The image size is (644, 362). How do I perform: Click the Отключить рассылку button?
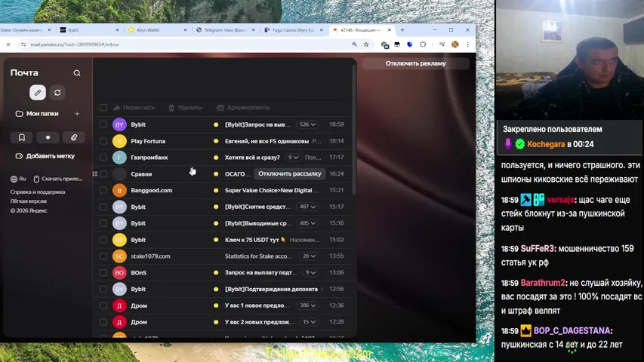click(x=290, y=173)
